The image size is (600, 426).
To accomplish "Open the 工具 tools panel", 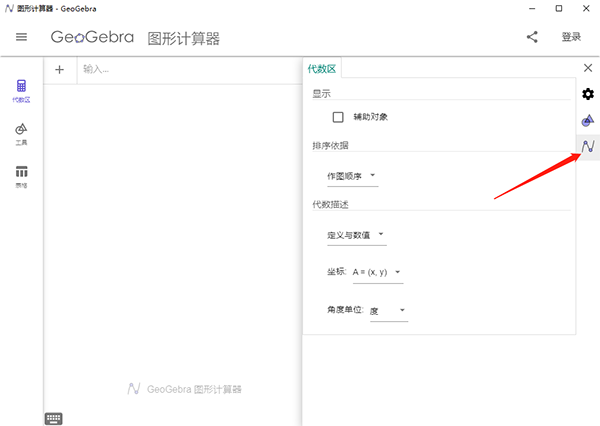I will [x=21, y=134].
